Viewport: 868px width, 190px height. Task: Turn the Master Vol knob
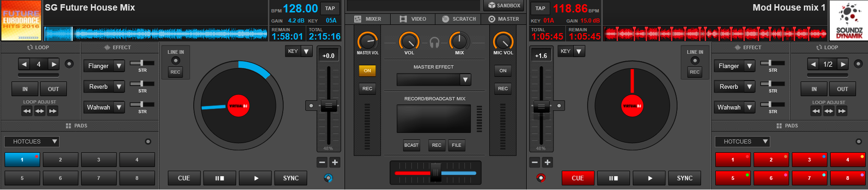368,41
